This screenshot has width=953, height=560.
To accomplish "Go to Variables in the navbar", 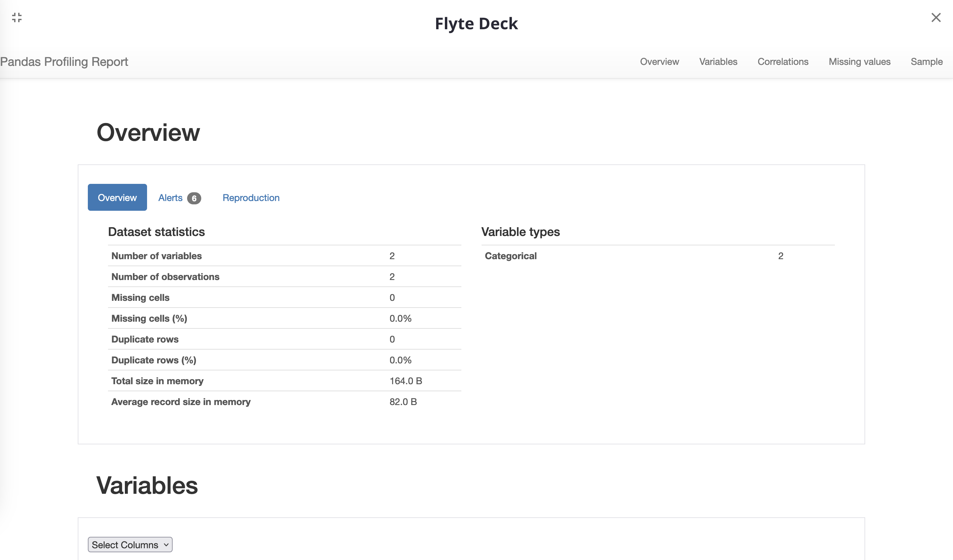I will (x=718, y=62).
